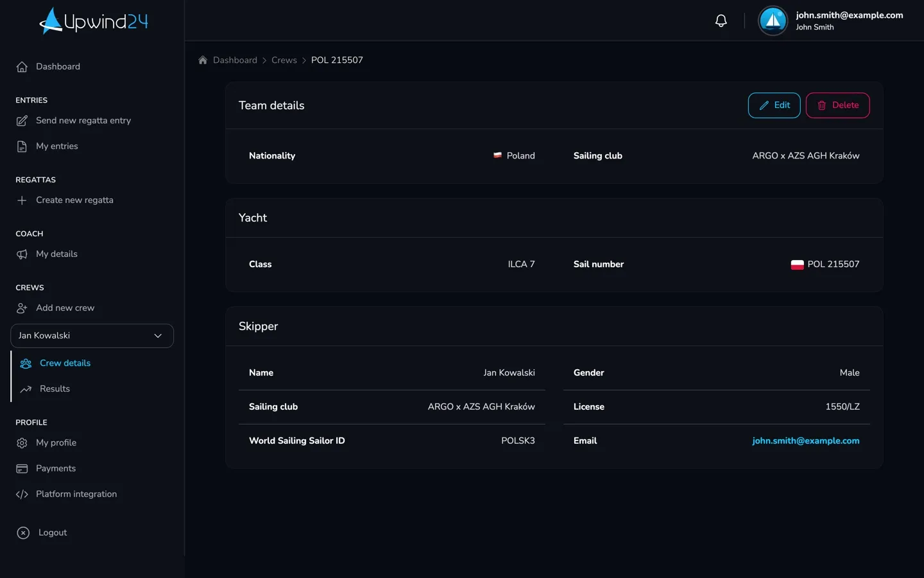Click the Yacht section heading
924x578 pixels.
coord(253,218)
